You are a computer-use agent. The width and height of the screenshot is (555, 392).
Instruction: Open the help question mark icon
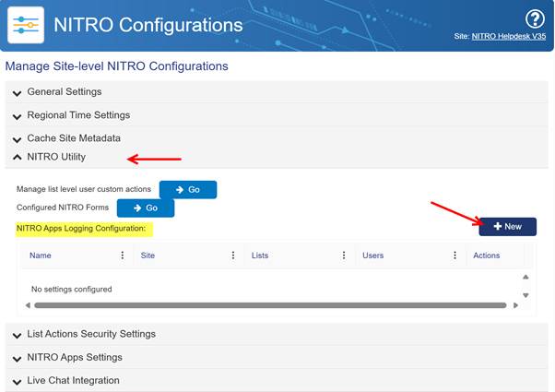535,19
